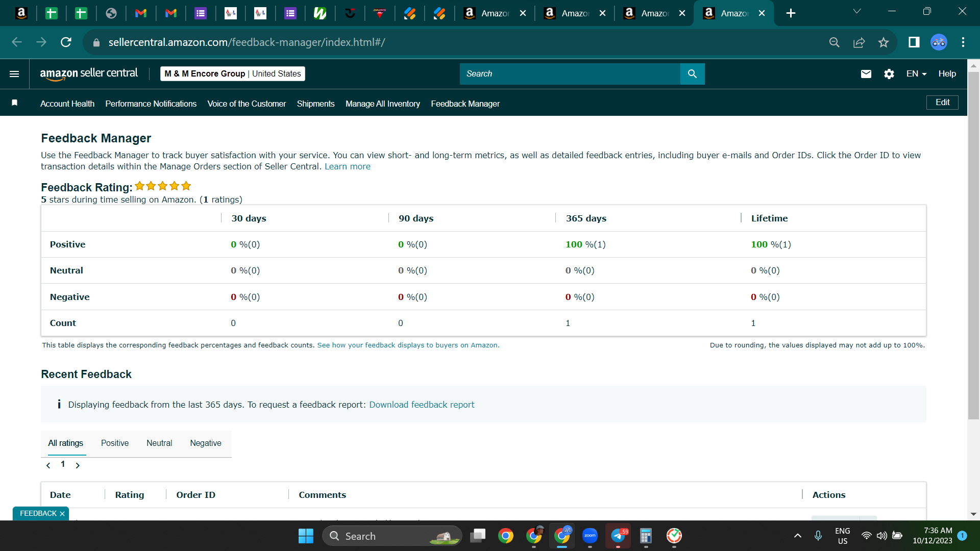Click the browser share icon
Image resolution: width=980 pixels, height=551 pixels.
pos(859,42)
